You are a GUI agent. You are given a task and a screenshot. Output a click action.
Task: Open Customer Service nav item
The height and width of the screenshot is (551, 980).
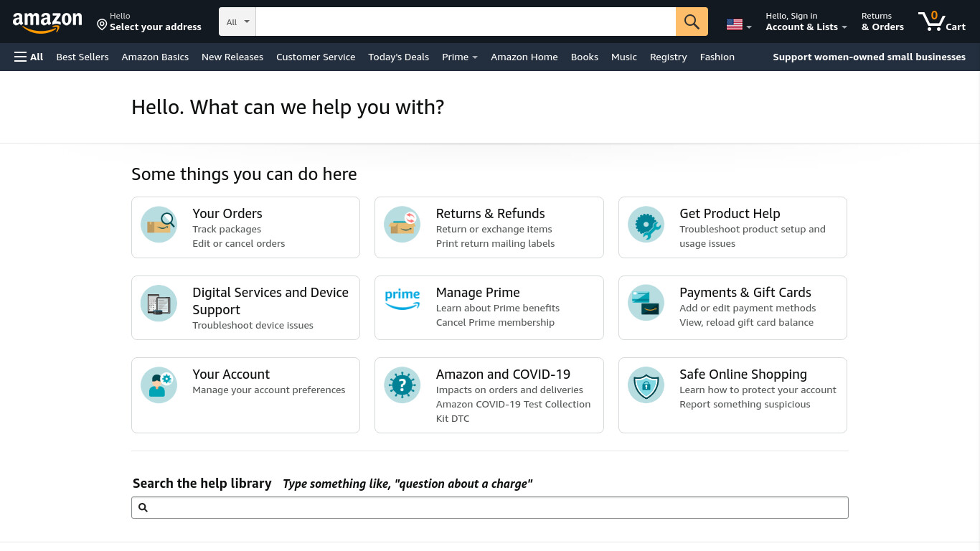316,57
